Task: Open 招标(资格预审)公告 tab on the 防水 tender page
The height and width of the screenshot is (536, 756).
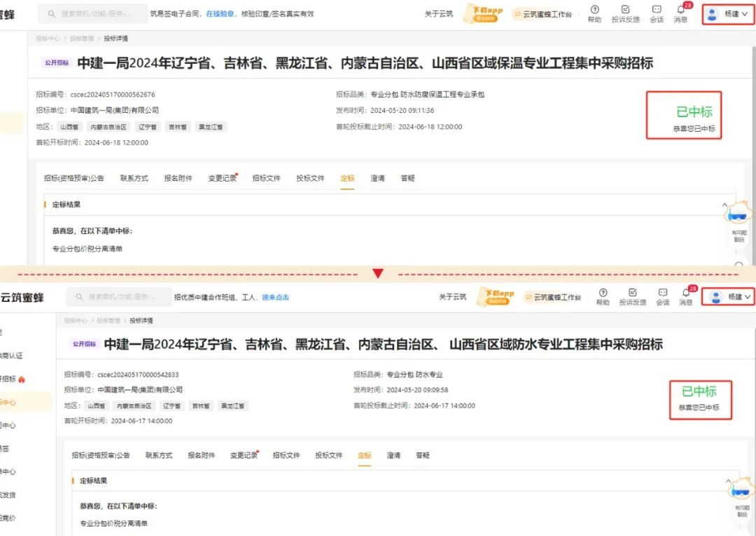Action: coord(101,455)
